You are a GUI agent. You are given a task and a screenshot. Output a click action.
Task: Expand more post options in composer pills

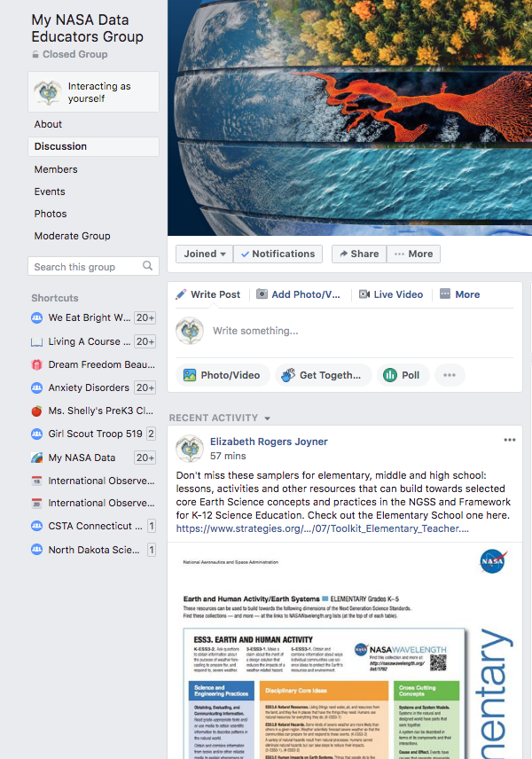click(449, 375)
